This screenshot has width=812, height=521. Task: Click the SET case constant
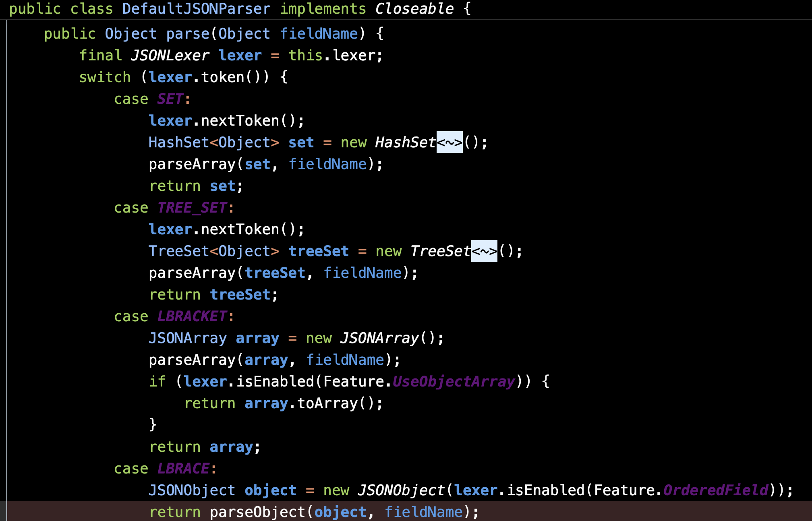[x=170, y=99]
